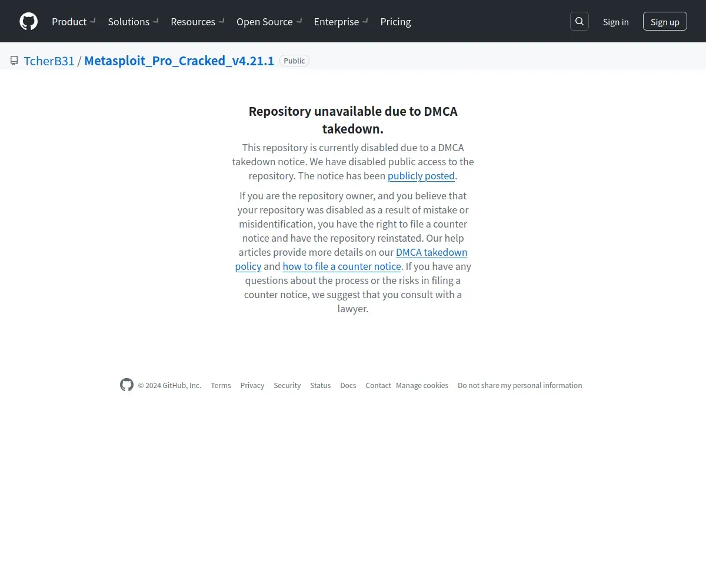Open the publicly posted notice link
706x588 pixels.
pyautogui.click(x=421, y=176)
